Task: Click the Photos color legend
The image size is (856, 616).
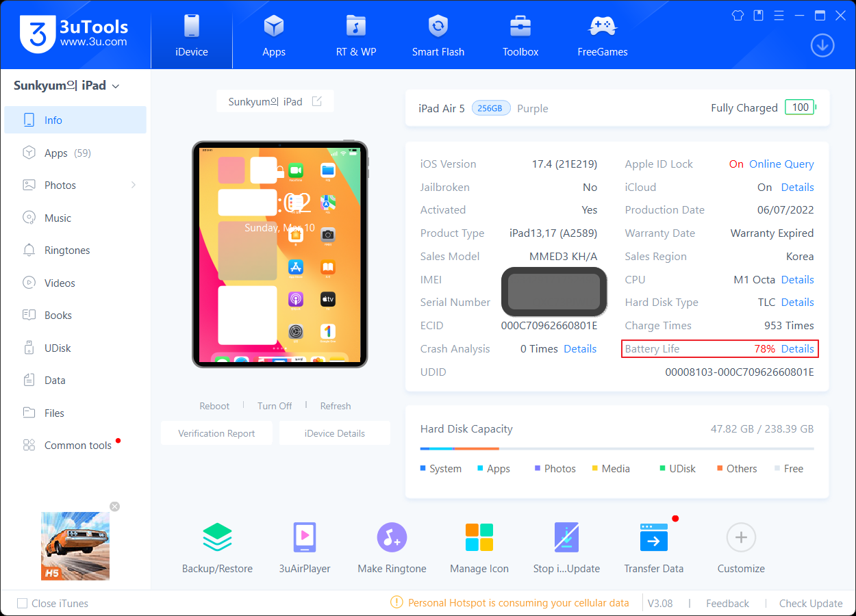Action: coord(555,469)
